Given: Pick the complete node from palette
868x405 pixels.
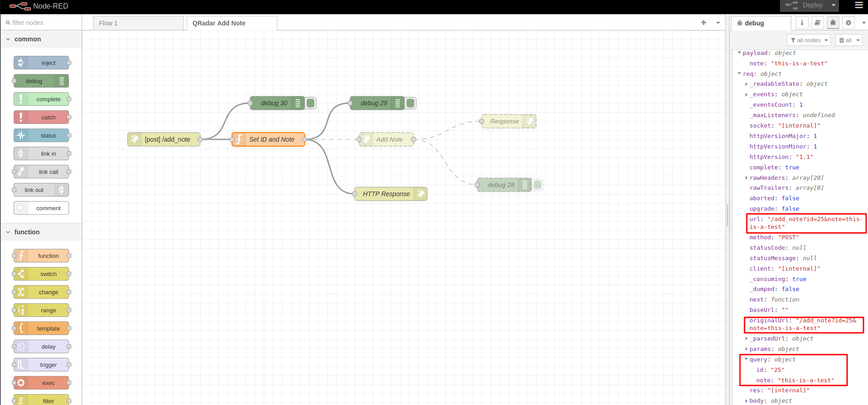Looking at the screenshot, I should [41, 99].
